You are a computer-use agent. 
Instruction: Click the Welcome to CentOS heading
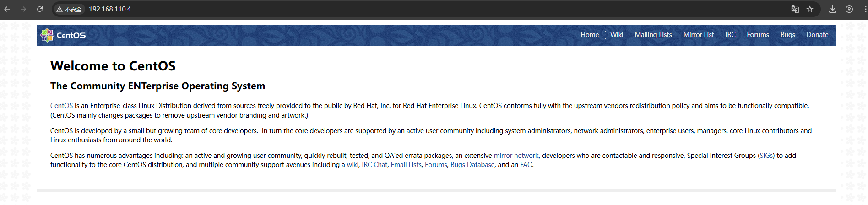[113, 66]
